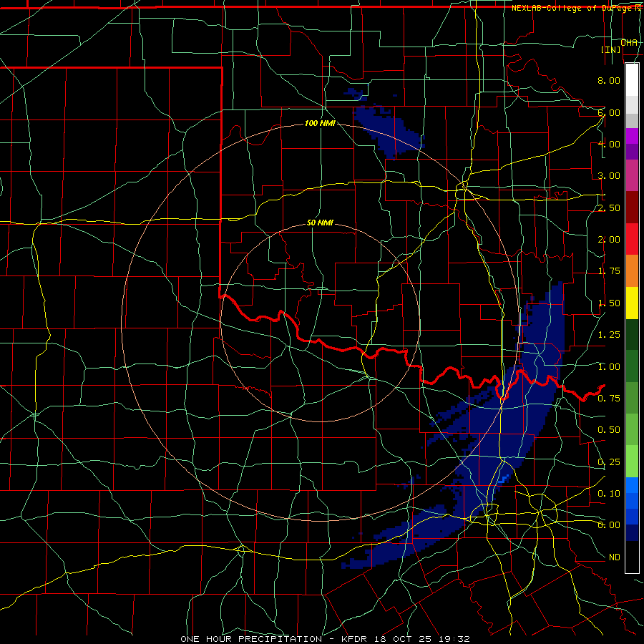Click the 8.00 legend value

click(609, 80)
